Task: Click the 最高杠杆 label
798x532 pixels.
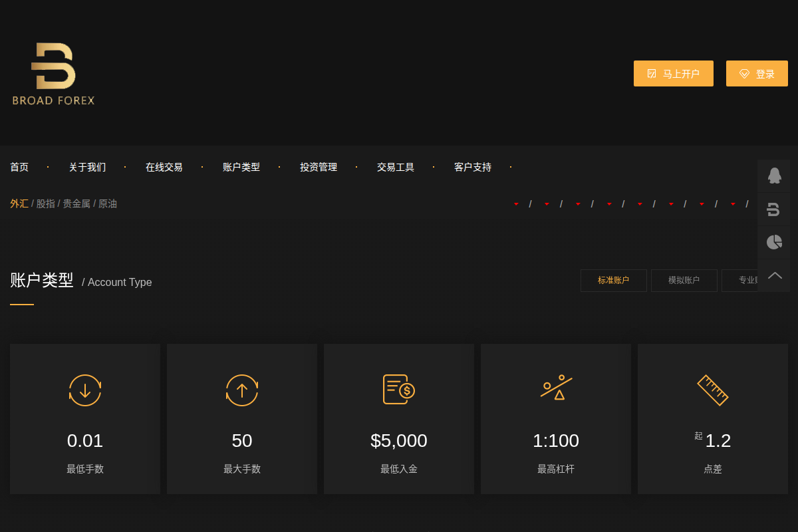Action: [556, 469]
